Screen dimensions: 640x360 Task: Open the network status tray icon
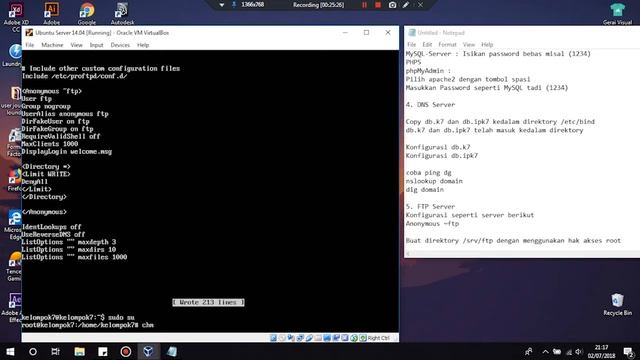(x=569, y=352)
